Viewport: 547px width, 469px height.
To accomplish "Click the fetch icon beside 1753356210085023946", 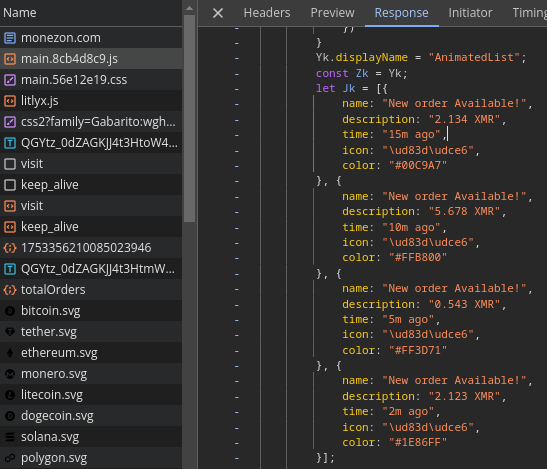I will 10,248.
